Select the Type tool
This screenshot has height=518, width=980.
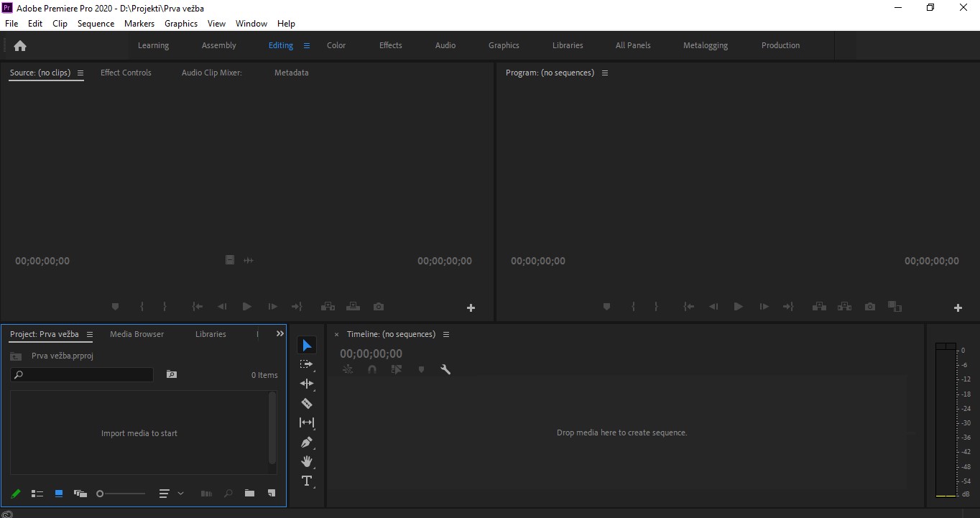(x=307, y=481)
